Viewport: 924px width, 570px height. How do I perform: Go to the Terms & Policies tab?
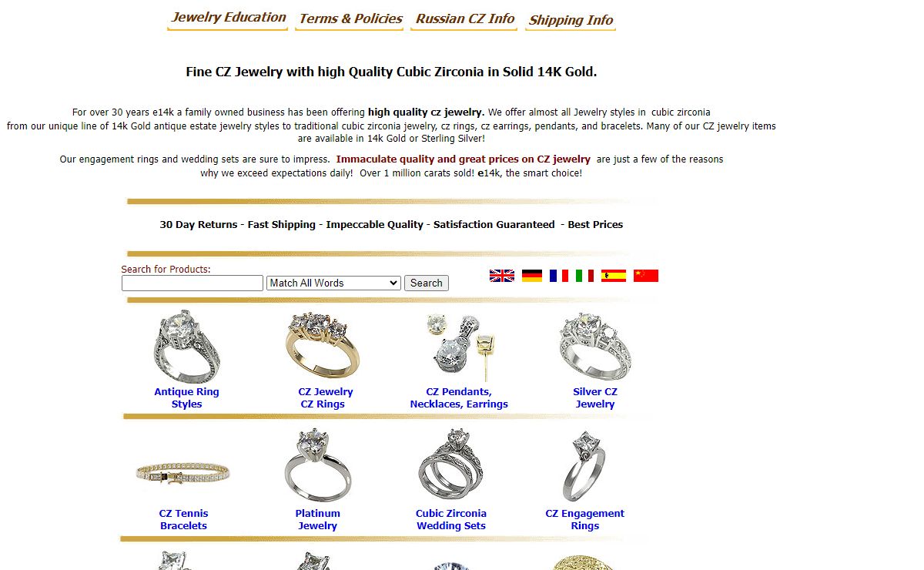point(350,18)
